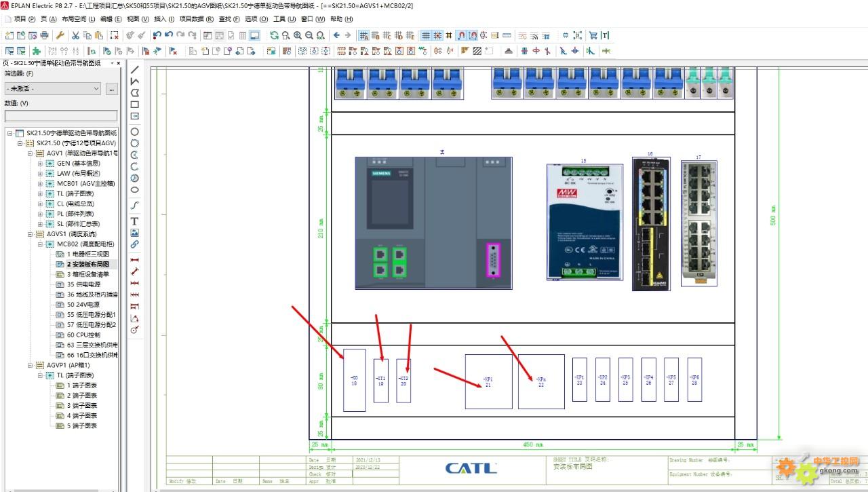Select the -XPi 21 component box

point(488,381)
